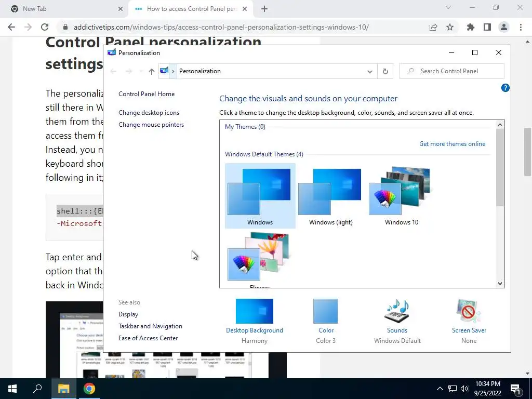Image resolution: width=532 pixels, height=399 pixels.
Task: Toggle Chrome side panel icon
Action: [x=487, y=27]
